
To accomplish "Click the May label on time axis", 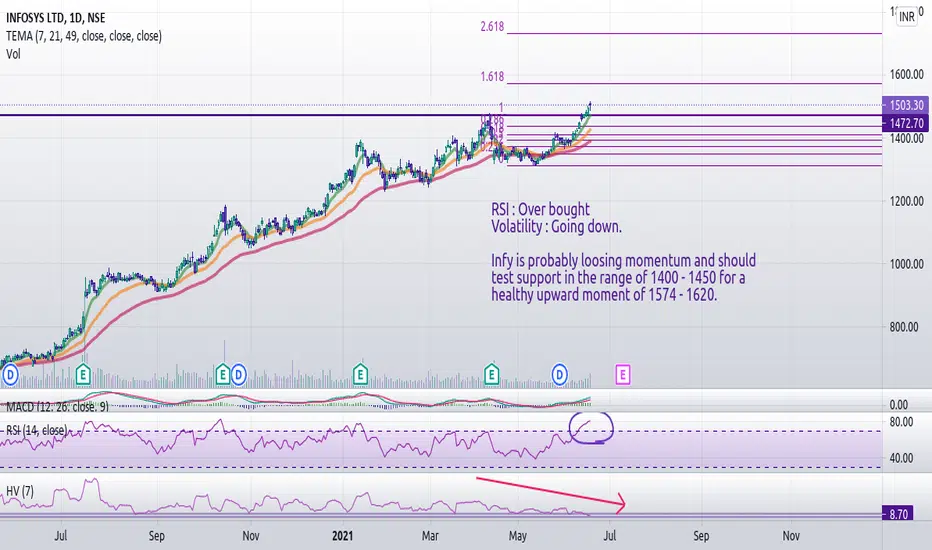I will pos(518,536).
